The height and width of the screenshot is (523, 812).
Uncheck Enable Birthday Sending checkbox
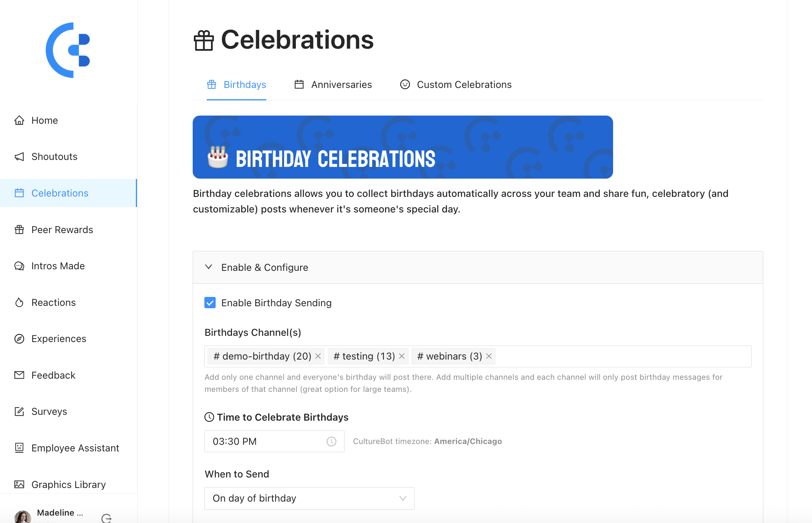pyautogui.click(x=210, y=303)
